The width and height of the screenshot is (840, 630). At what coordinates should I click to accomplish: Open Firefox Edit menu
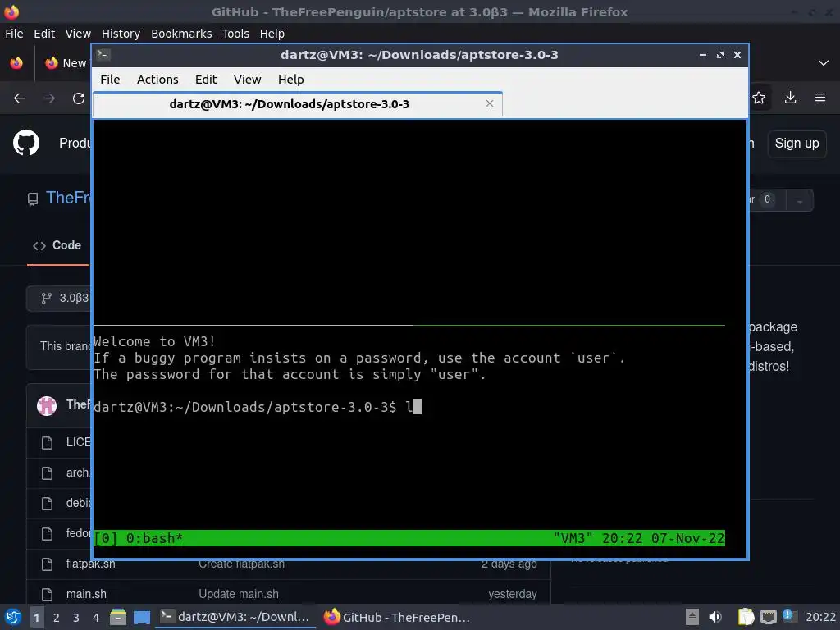[x=44, y=34]
